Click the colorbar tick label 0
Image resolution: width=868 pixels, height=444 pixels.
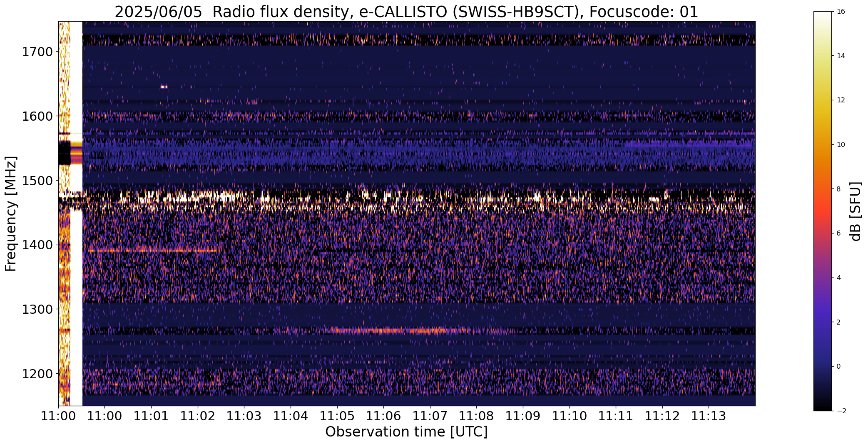tap(839, 367)
